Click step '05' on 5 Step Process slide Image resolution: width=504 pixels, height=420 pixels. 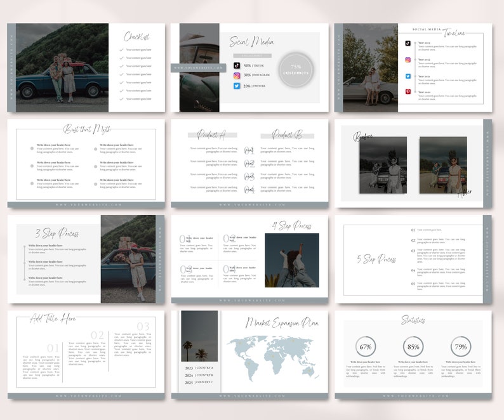[413, 284]
